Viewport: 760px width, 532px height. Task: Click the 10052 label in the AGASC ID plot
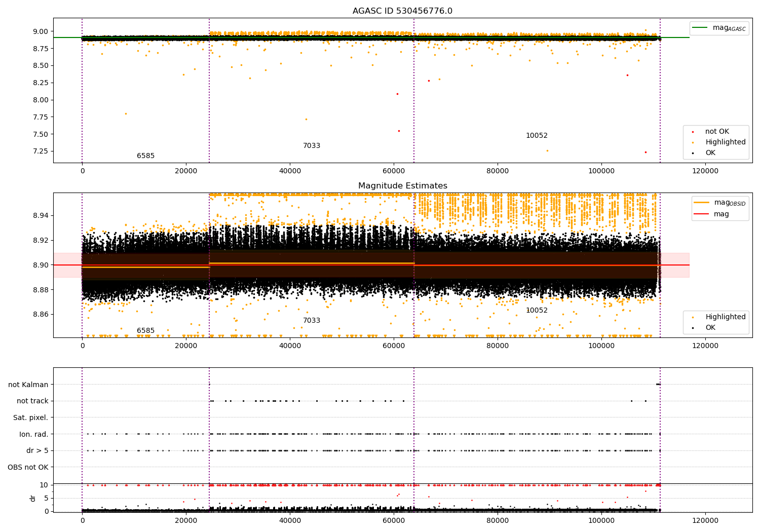click(537, 136)
